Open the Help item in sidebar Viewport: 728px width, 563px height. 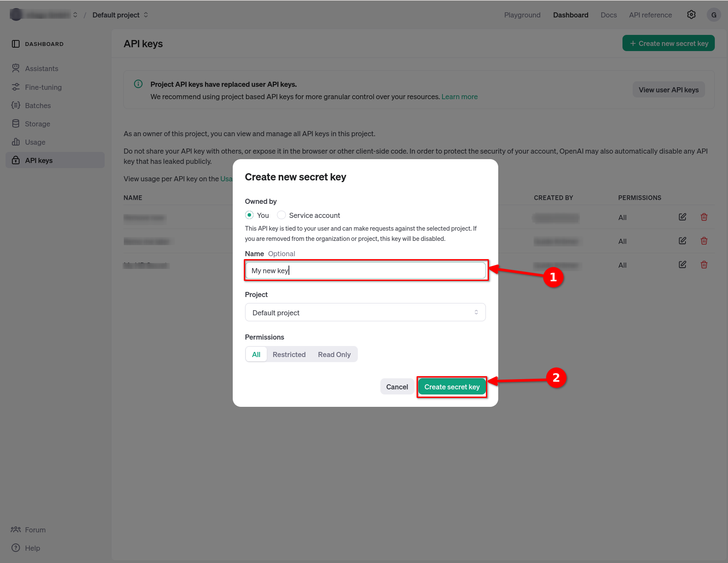(x=32, y=548)
